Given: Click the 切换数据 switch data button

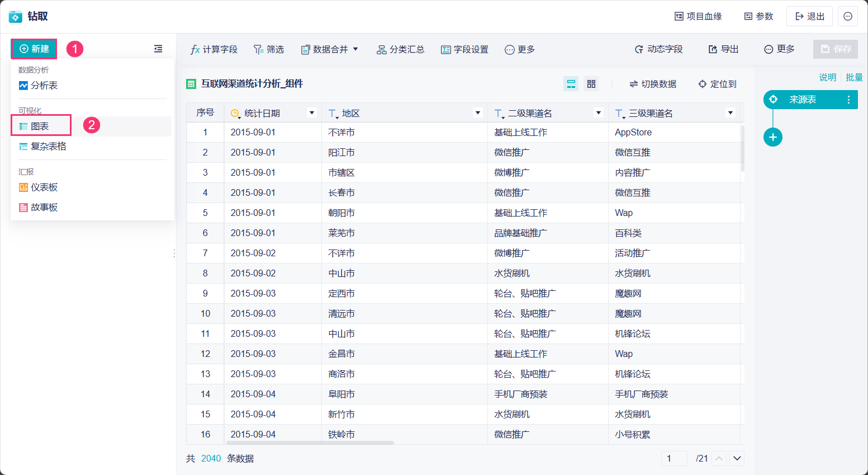Looking at the screenshot, I should point(654,84).
